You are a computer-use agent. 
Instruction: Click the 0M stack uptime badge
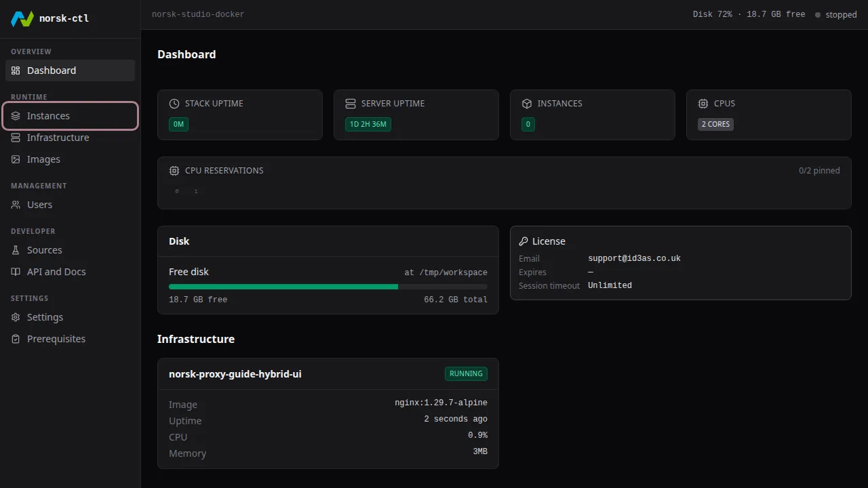[179, 125]
